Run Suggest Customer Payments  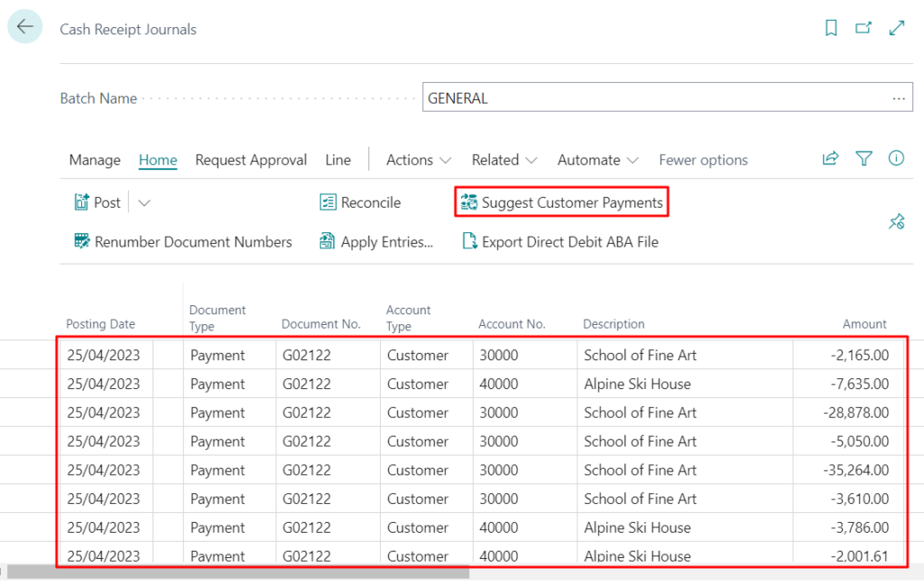click(561, 202)
